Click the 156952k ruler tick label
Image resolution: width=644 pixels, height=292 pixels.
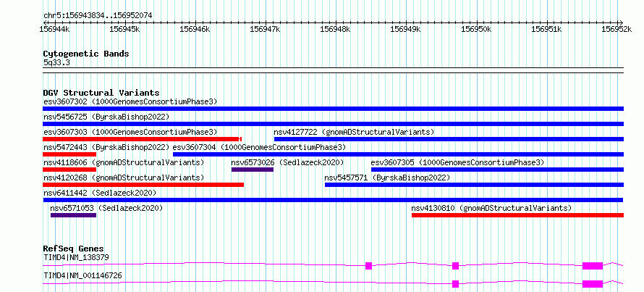tap(617, 29)
